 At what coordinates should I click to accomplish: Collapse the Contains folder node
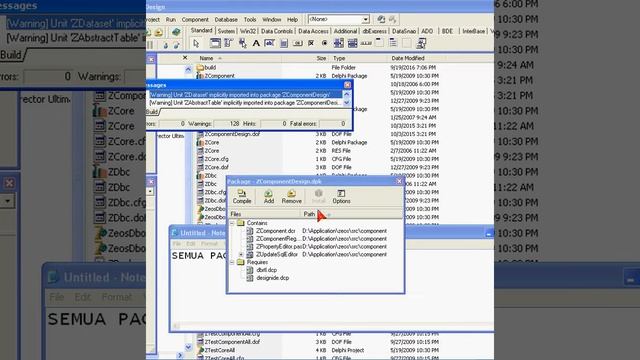[x=232, y=223]
